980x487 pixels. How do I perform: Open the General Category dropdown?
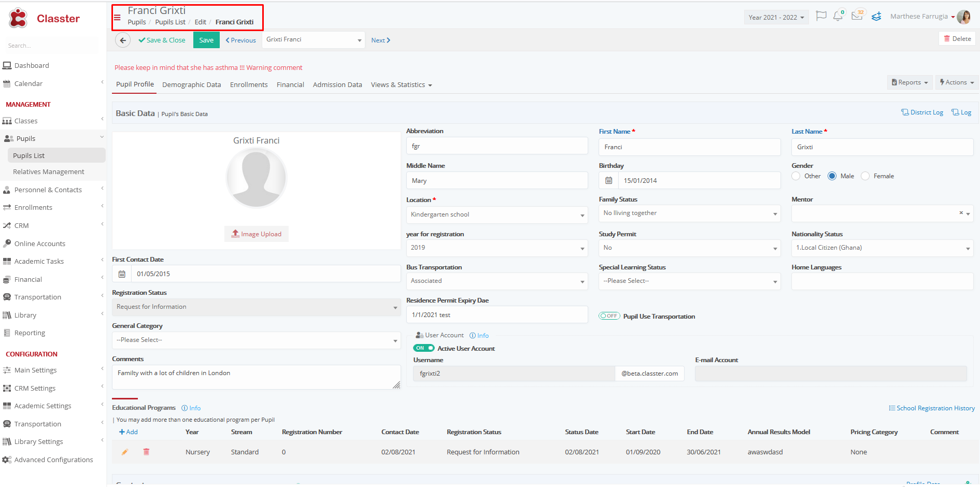(x=257, y=340)
